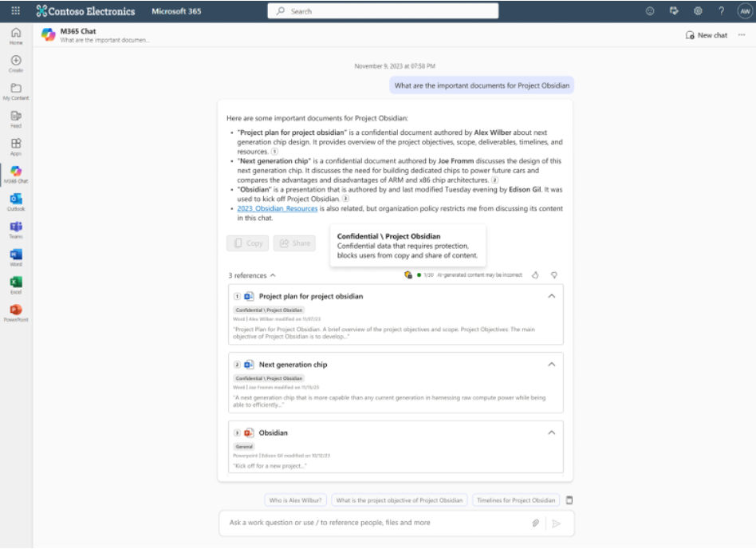Click the attach paperclip icon
The height and width of the screenshot is (549, 756).
click(535, 523)
